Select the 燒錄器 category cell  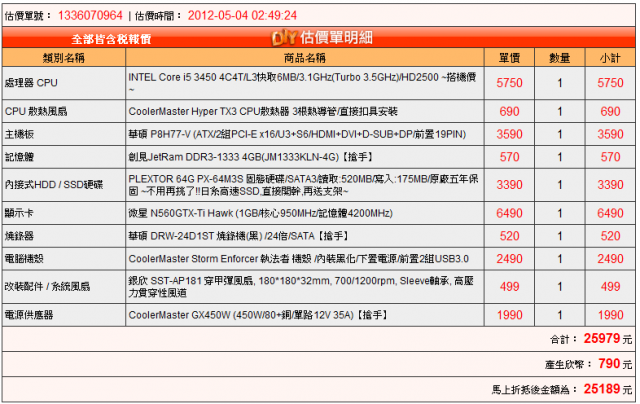click(x=64, y=236)
